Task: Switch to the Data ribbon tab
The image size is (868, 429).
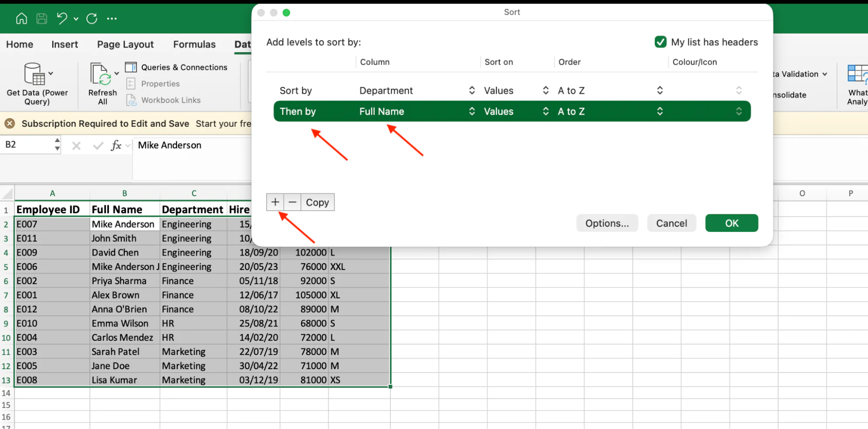Action: click(242, 44)
